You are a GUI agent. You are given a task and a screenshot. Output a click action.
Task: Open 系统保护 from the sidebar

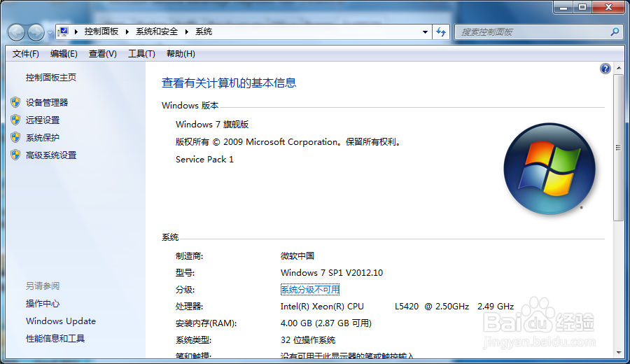coord(43,138)
